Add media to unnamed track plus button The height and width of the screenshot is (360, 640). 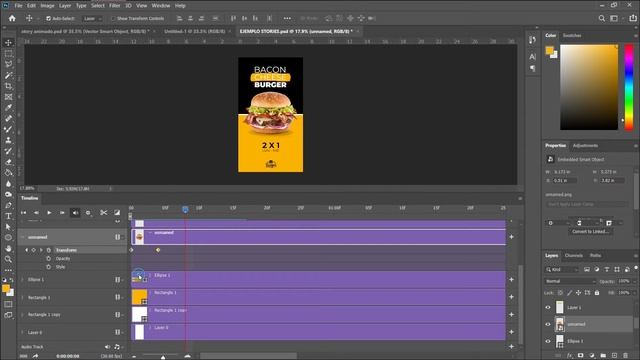511,237
